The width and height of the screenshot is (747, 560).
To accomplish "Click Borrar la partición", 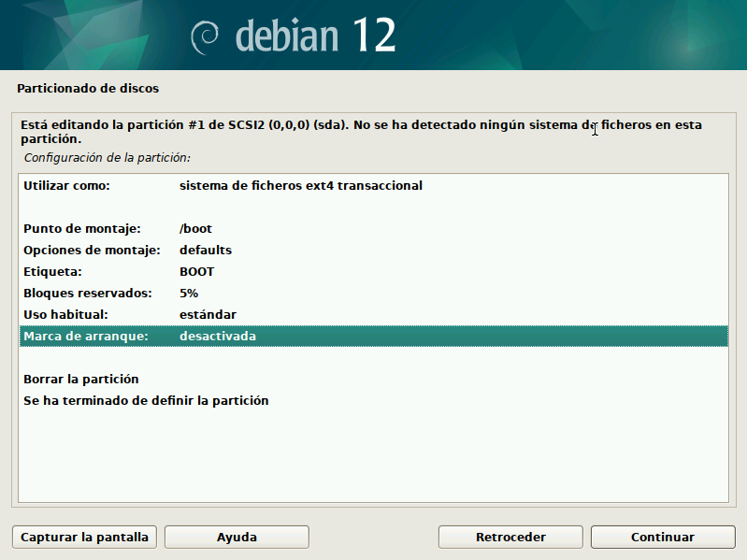I will (x=81, y=380).
